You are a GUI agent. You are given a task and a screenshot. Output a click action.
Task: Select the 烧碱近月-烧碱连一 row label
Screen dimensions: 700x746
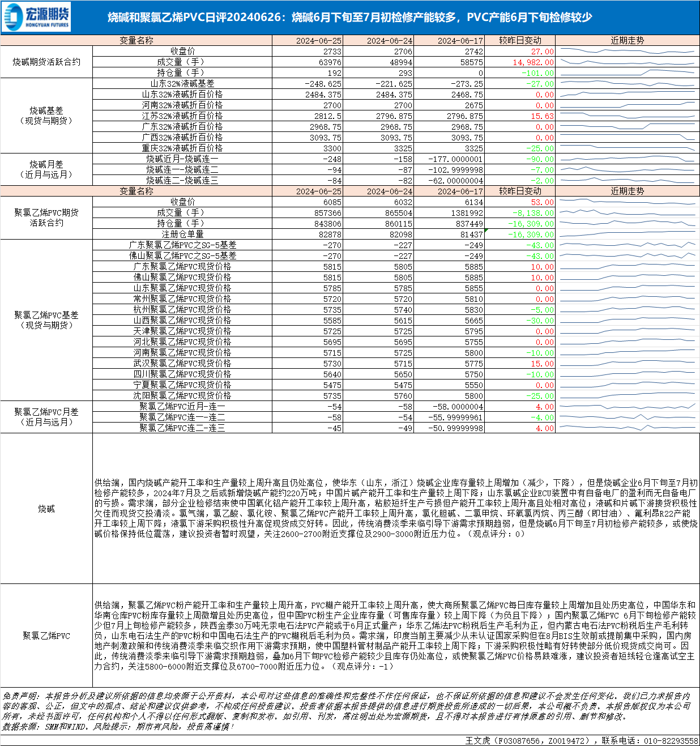[182, 159]
